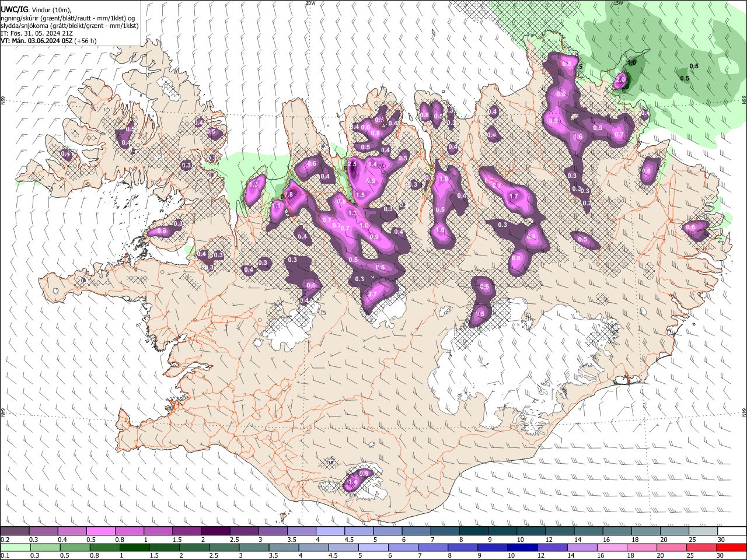Click the lavender snow swatch between 4 and 4.5
Screen dimensions: 747x560
click(330, 531)
